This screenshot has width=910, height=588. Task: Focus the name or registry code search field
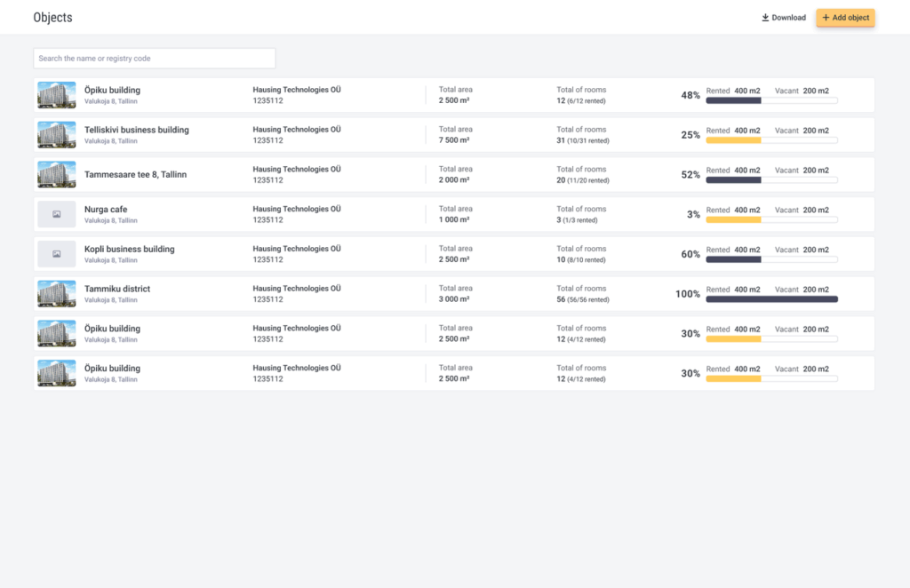pos(155,59)
